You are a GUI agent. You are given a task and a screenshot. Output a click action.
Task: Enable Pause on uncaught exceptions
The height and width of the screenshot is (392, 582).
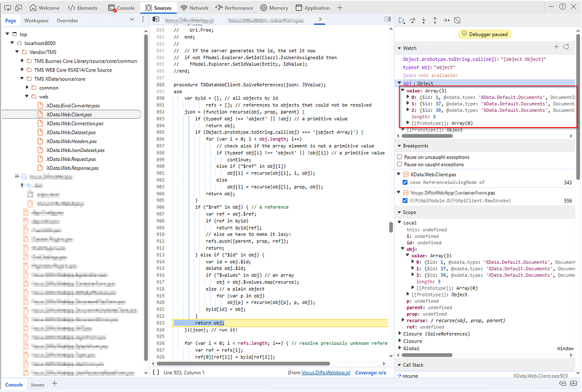pyautogui.click(x=399, y=157)
